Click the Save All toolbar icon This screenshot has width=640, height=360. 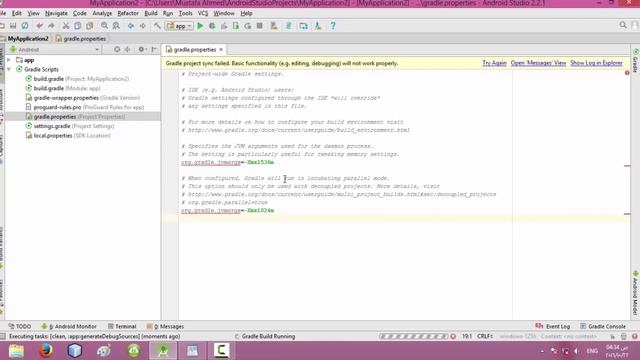point(13,26)
